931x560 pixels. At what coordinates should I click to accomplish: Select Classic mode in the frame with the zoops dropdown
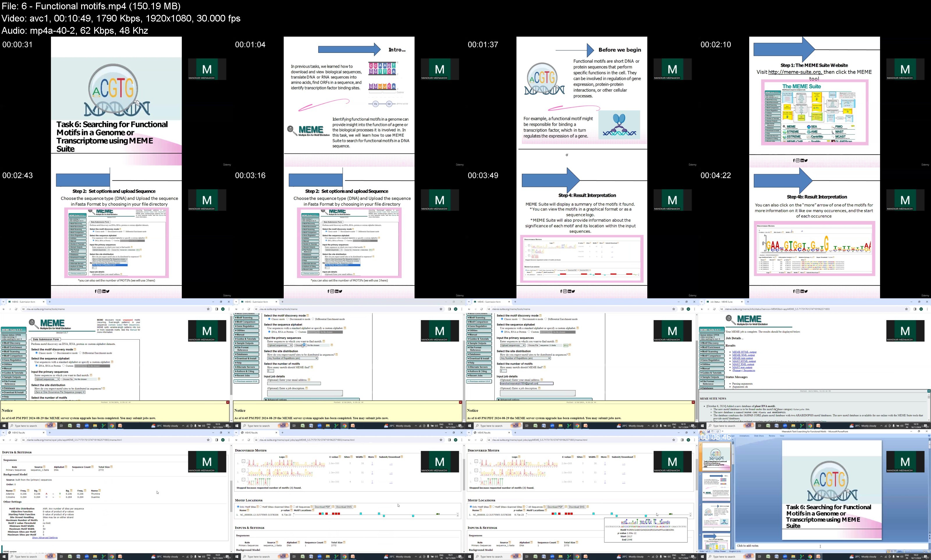click(37, 353)
